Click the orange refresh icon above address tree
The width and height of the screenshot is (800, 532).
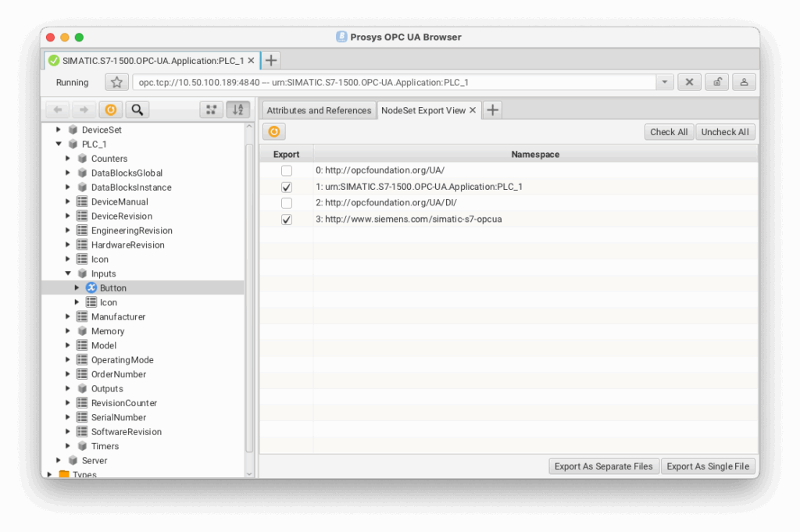[111, 110]
